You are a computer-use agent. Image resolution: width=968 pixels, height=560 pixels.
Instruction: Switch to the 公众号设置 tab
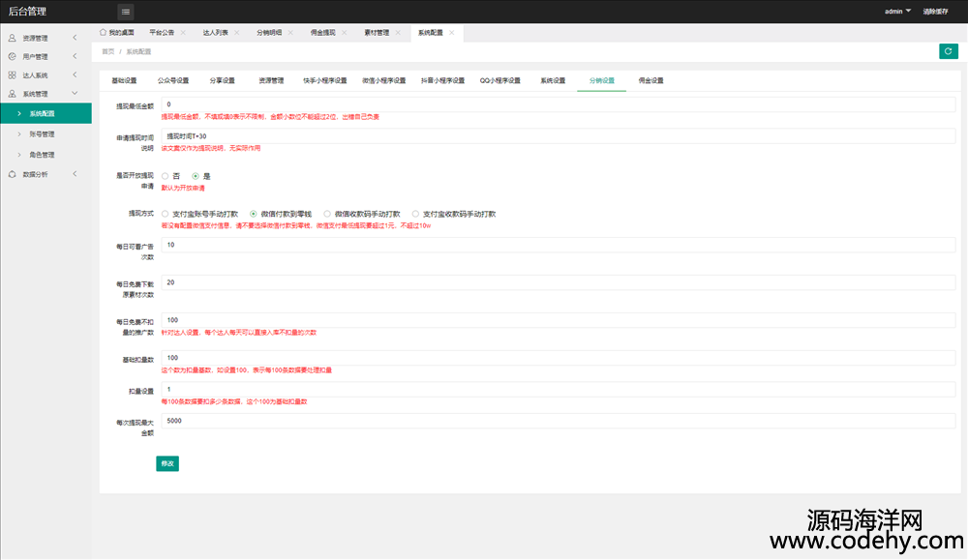click(172, 80)
